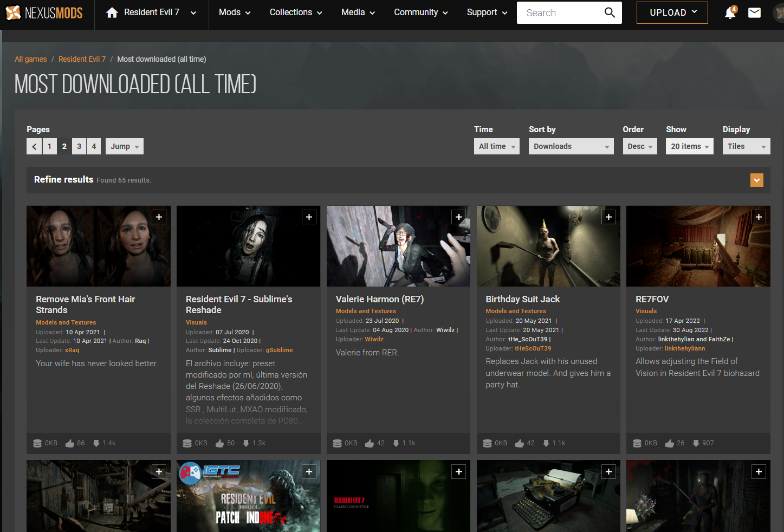Viewport: 784px width, 532px height.
Task: Open uploader xRaq profile link
Action: click(x=72, y=350)
